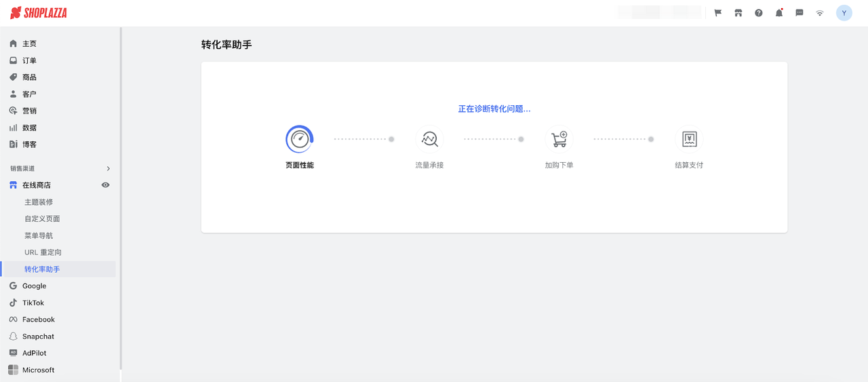The image size is (868, 382).
Task: Click the wifi status icon
Action: click(820, 13)
